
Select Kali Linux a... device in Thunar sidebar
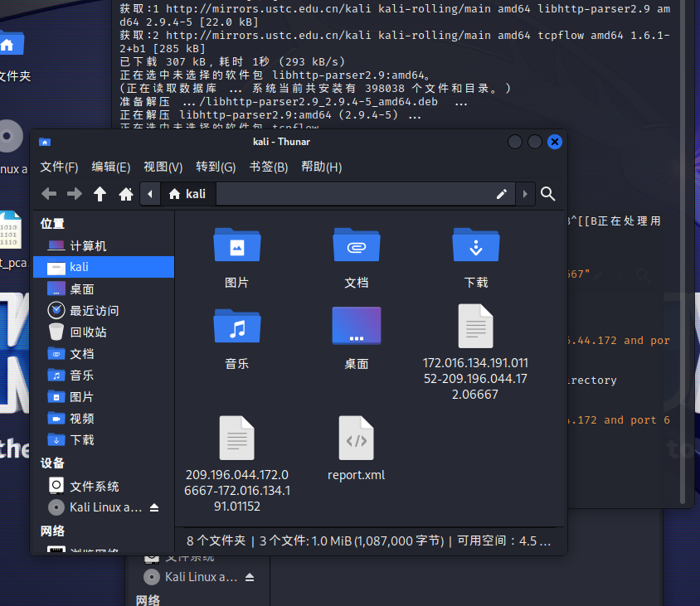click(95, 507)
